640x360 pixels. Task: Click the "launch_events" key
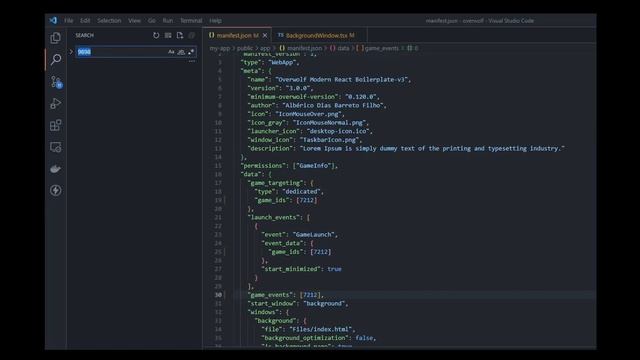tap(273, 217)
